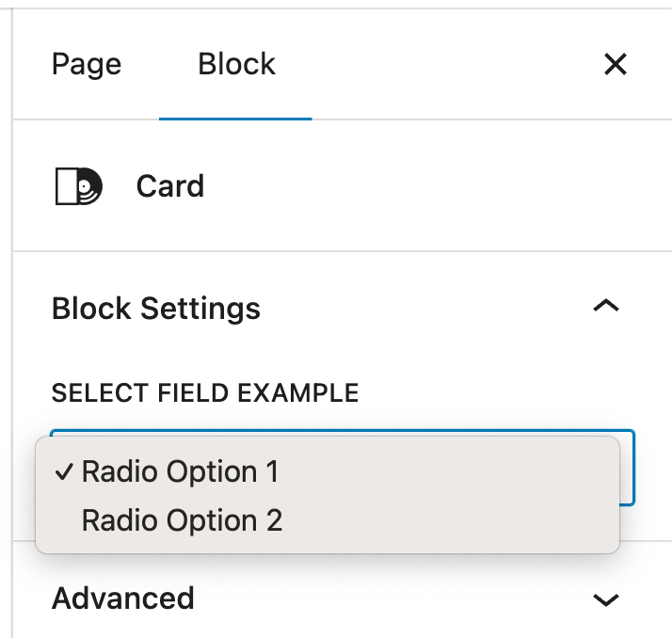The width and height of the screenshot is (672, 638).
Task: Switch to the Page tab
Action: coord(87,64)
